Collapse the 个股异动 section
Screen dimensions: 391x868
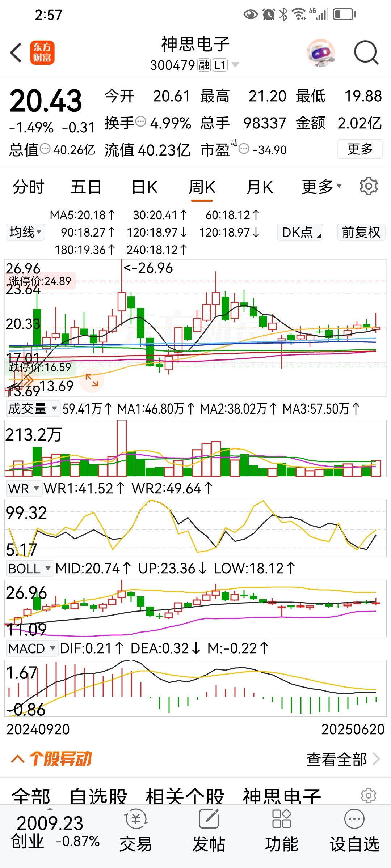[x=18, y=759]
